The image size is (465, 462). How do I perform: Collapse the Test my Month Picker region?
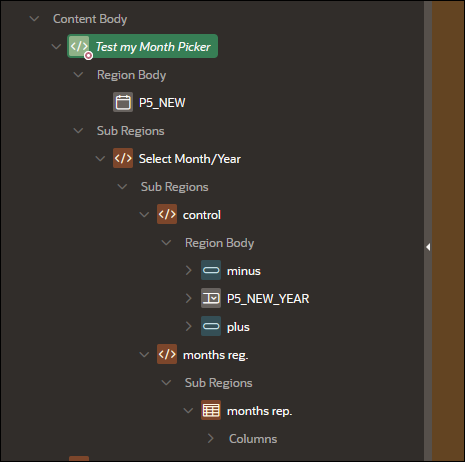click(x=56, y=47)
